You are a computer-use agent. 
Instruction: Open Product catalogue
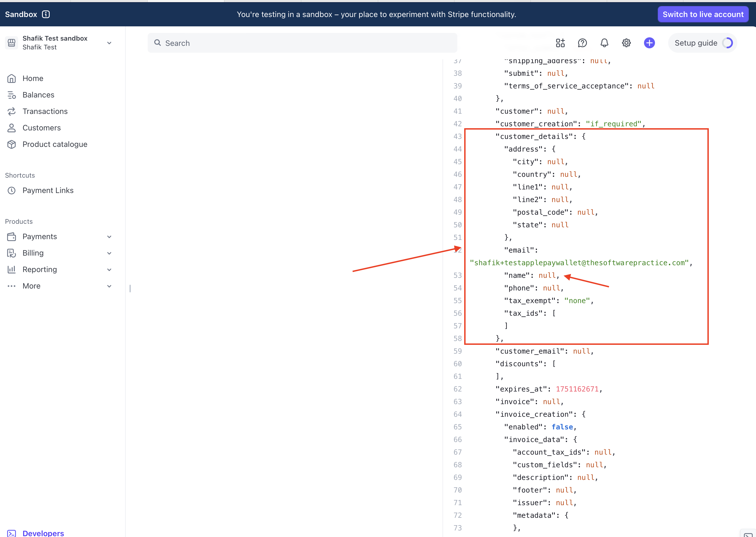(x=55, y=144)
